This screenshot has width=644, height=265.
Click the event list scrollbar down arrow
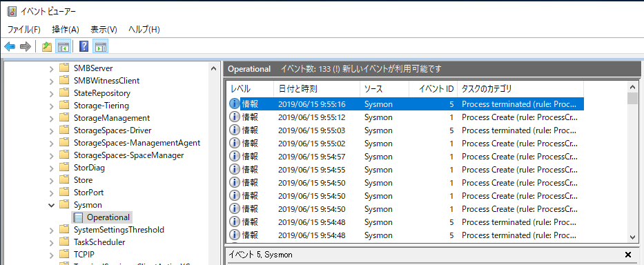[633, 237]
